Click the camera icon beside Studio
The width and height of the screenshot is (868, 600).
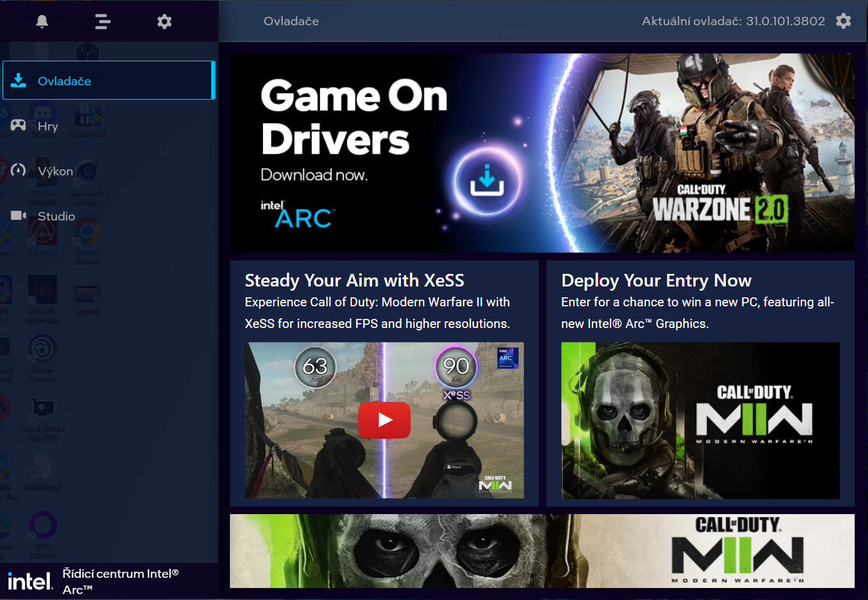pyautogui.click(x=18, y=215)
